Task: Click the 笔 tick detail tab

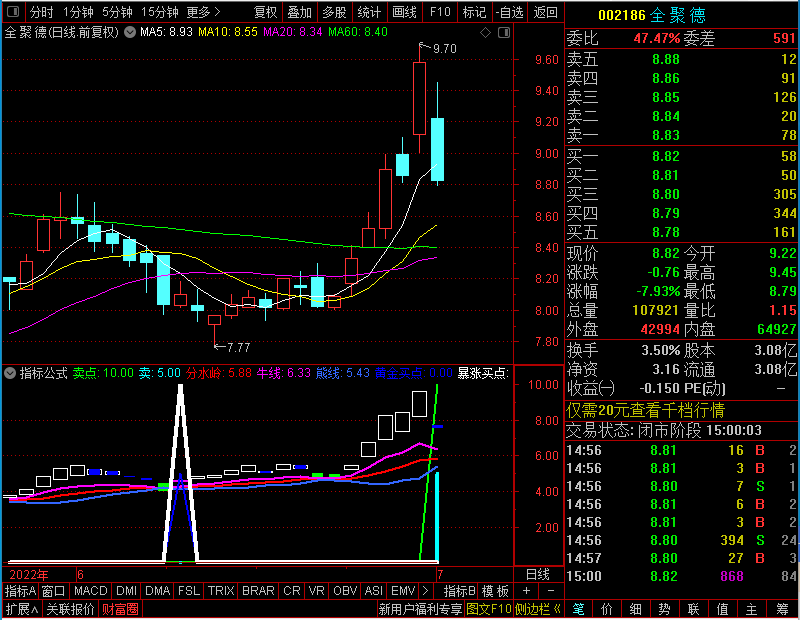Action: (x=578, y=609)
